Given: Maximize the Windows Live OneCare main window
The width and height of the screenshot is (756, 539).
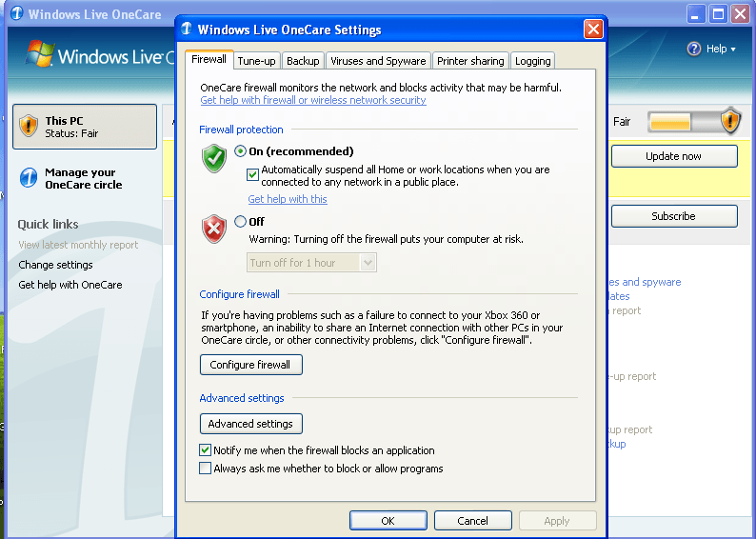Looking at the screenshot, I should [x=718, y=14].
